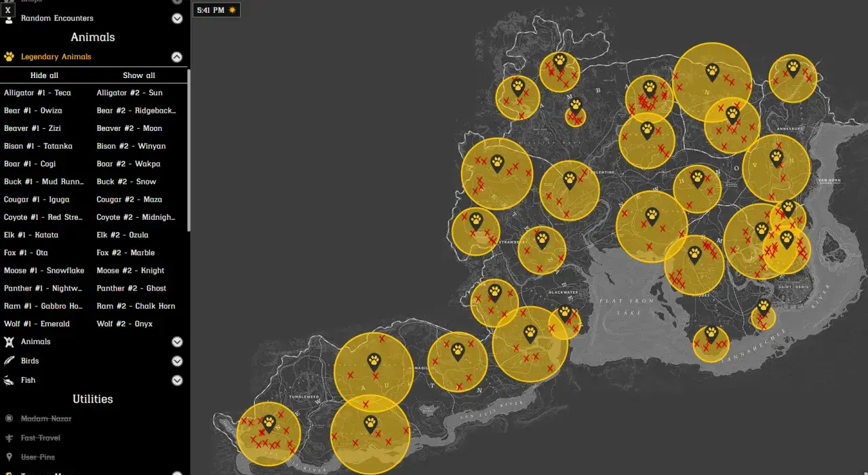This screenshot has height=475, width=868.
Task: Close the sidebar with the X button
Action: click(7, 9)
